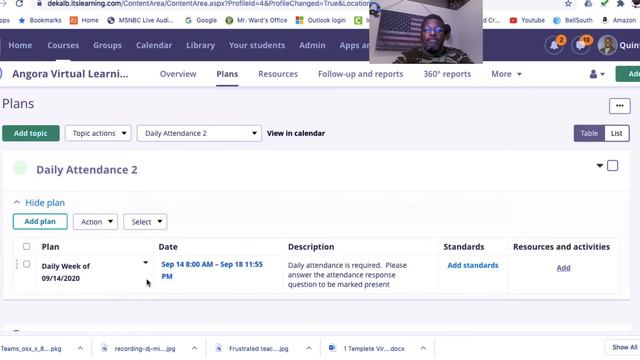Viewport: 640px width, 360px height.
Task: Open the Calendar menu
Action: point(154,45)
